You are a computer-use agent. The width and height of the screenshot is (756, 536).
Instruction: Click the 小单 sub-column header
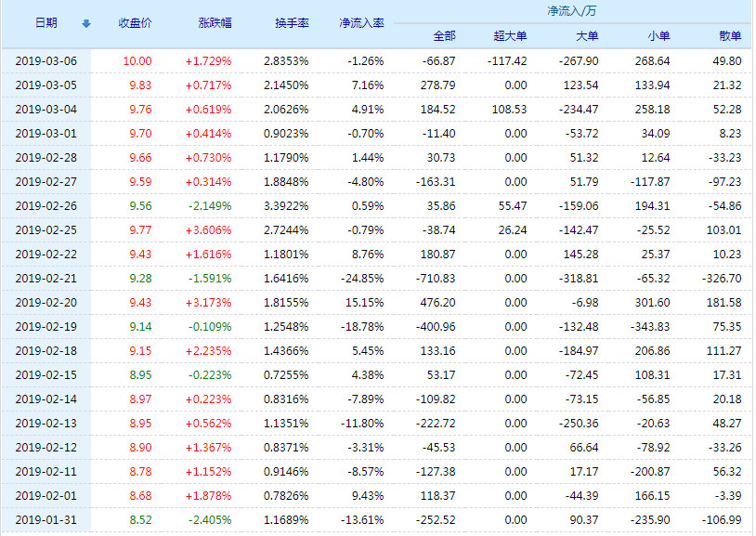658,36
